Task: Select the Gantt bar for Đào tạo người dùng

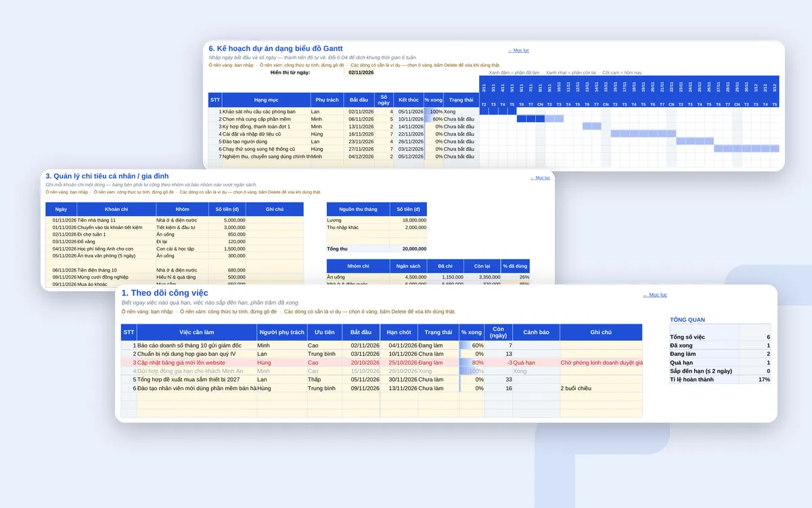Action: (x=695, y=141)
